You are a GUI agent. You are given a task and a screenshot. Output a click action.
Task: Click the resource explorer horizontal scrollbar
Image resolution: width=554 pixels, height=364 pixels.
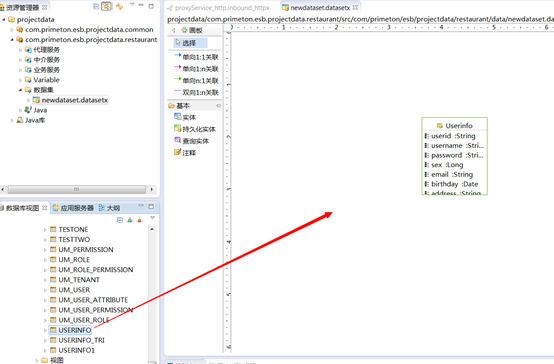pyautogui.click(x=77, y=189)
